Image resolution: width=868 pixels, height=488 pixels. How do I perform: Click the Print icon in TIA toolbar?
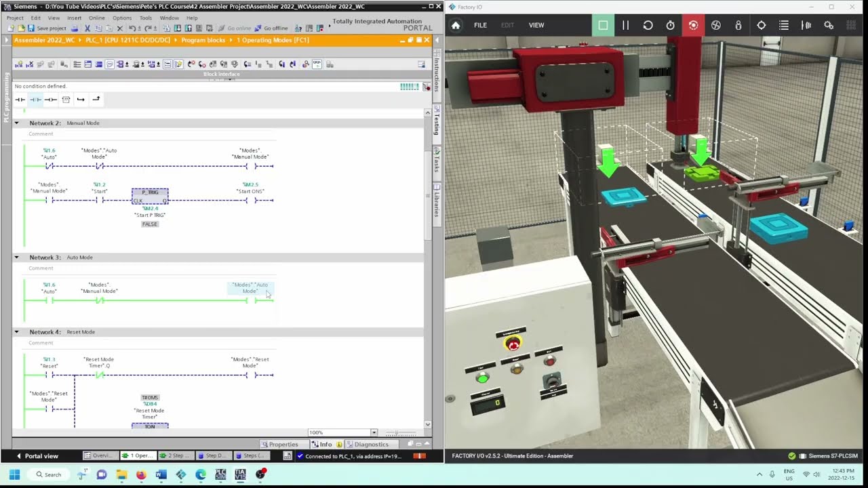click(75, 28)
